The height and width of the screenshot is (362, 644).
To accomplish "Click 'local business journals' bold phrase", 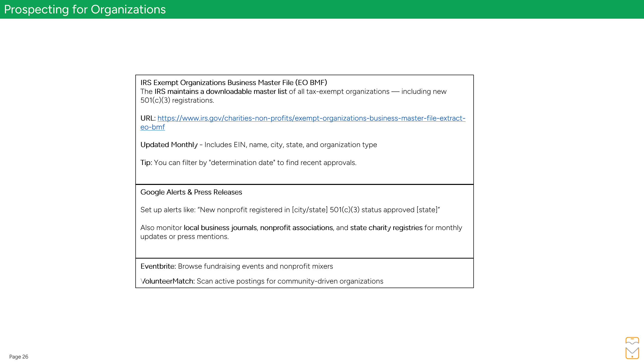I will pyautogui.click(x=220, y=228).
